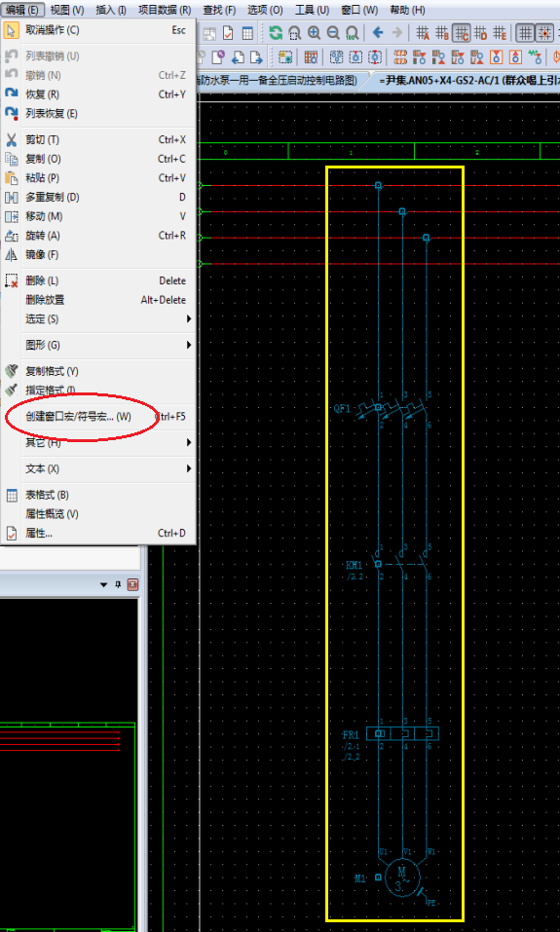Expand the 选定 (S) submenu
This screenshot has width=560, height=932.
[189, 319]
